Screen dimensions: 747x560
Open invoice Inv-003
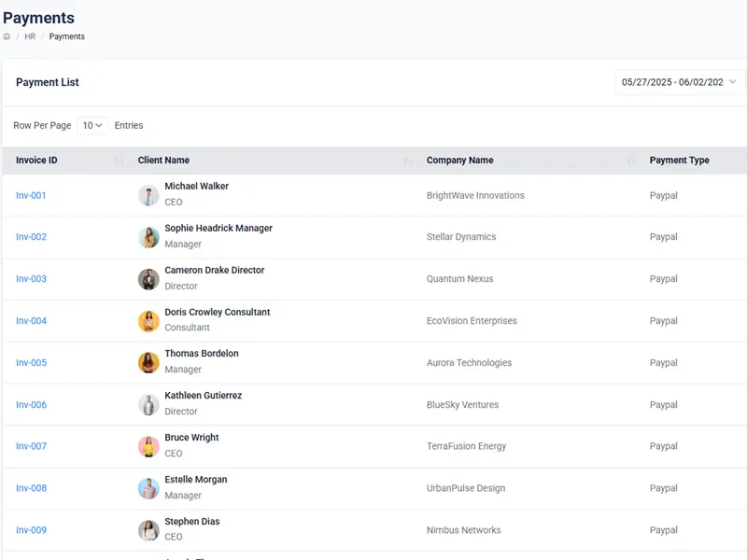[x=31, y=279]
